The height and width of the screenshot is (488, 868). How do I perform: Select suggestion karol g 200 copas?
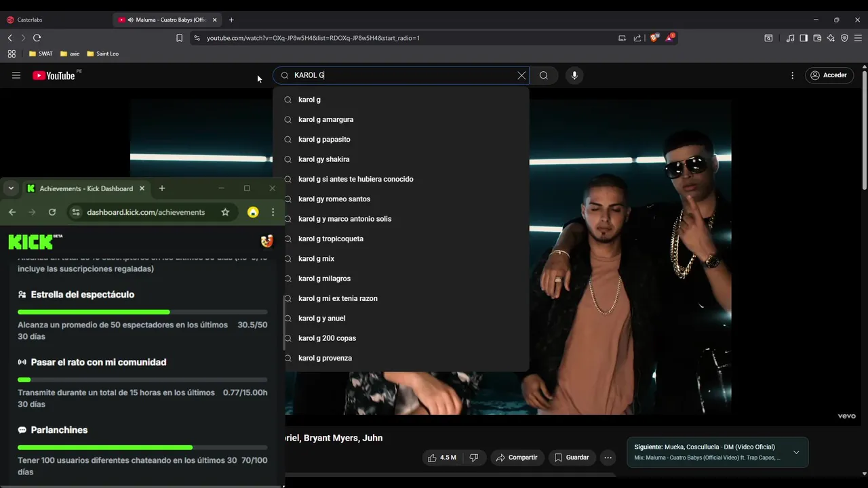click(x=401, y=338)
